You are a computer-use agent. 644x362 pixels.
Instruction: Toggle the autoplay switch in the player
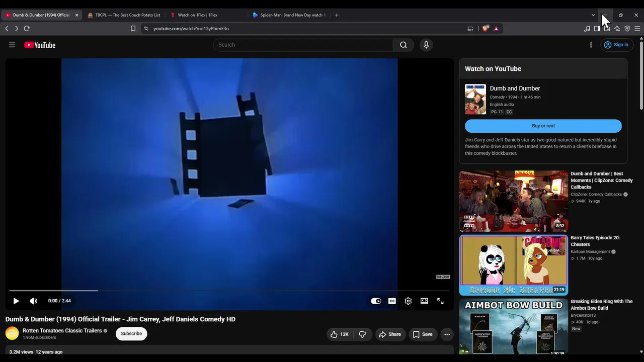point(376,301)
